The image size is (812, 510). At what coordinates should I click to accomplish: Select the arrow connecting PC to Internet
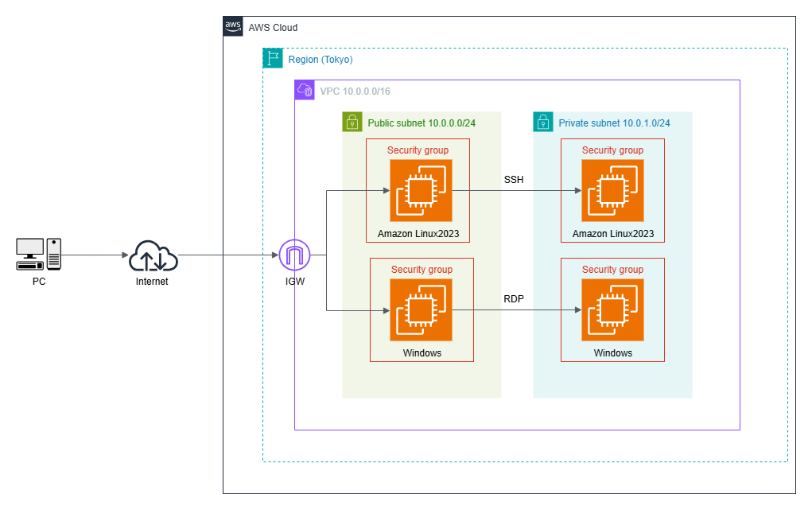[x=95, y=255]
